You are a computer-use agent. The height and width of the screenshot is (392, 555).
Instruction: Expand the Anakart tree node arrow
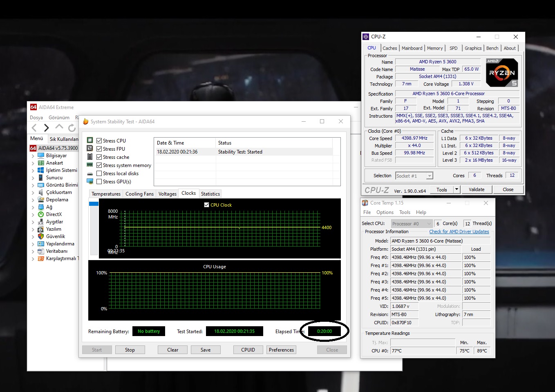(x=33, y=163)
